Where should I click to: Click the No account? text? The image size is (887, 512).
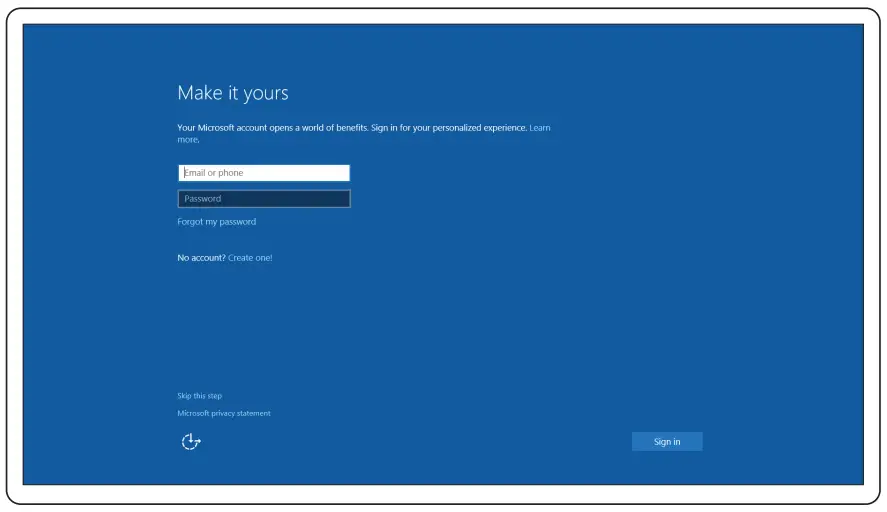pos(201,257)
